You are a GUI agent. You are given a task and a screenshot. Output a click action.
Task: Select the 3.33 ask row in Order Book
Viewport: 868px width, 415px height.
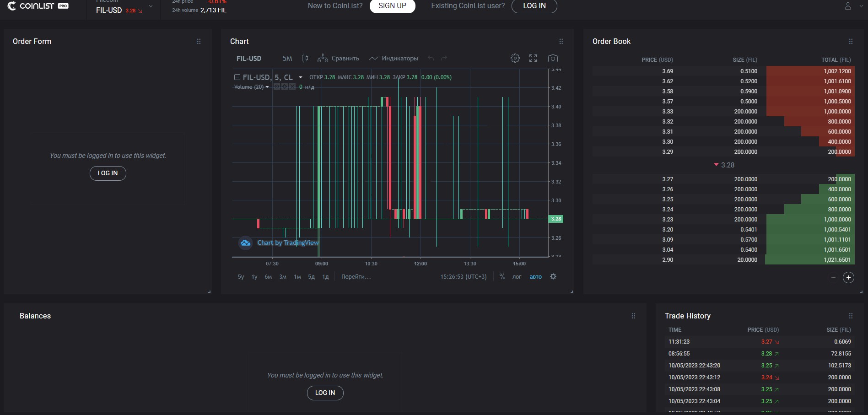coord(723,111)
